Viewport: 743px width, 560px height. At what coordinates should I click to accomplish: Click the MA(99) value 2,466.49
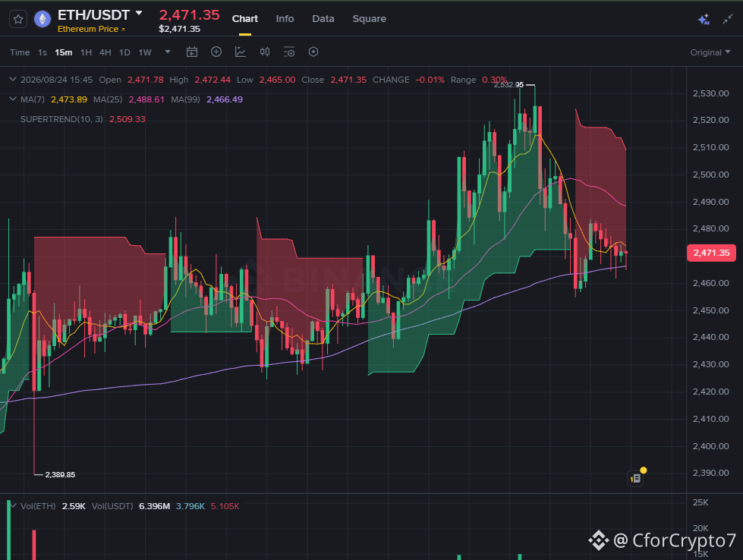[x=225, y=99]
